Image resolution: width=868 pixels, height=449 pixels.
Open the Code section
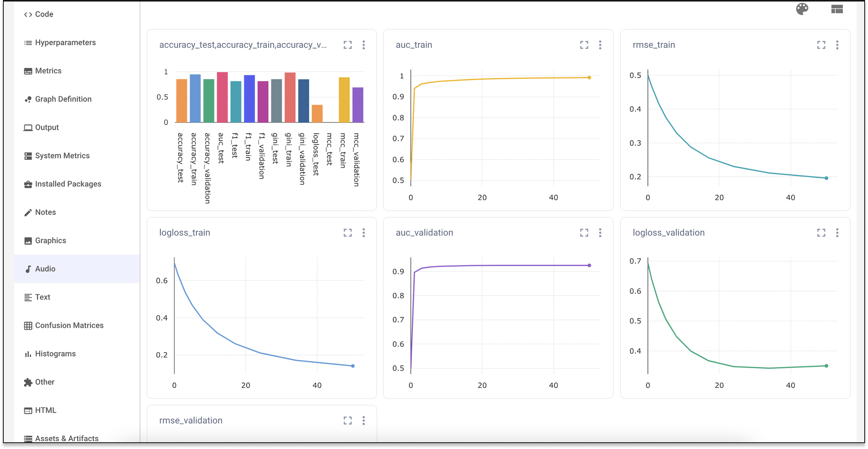click(77, 14)
